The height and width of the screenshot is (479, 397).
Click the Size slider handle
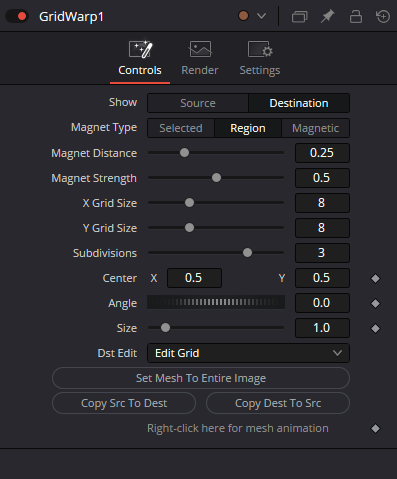(x=165, y=328)
